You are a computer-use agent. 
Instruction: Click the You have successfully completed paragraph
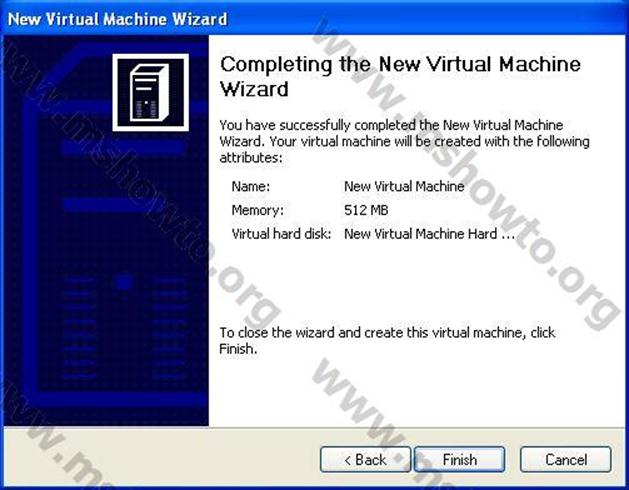click(x=404, y=141)
